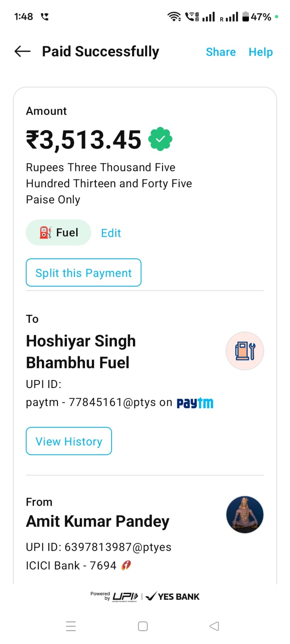Screen dimensions: 290x644
Task: Tap the green verified checkmark badge
Action: 160,139
